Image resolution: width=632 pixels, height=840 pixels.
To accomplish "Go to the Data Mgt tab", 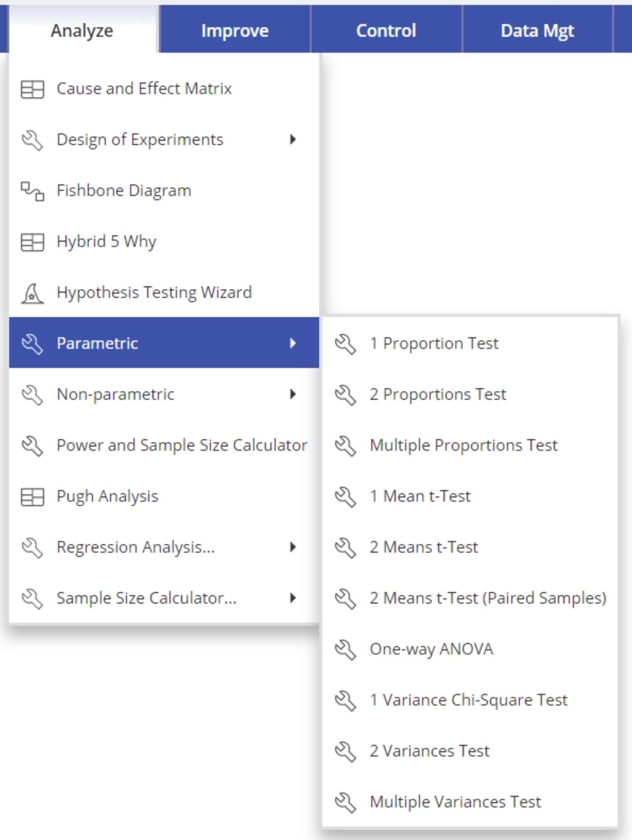I will pyautogui.click(x=537, y=30).
